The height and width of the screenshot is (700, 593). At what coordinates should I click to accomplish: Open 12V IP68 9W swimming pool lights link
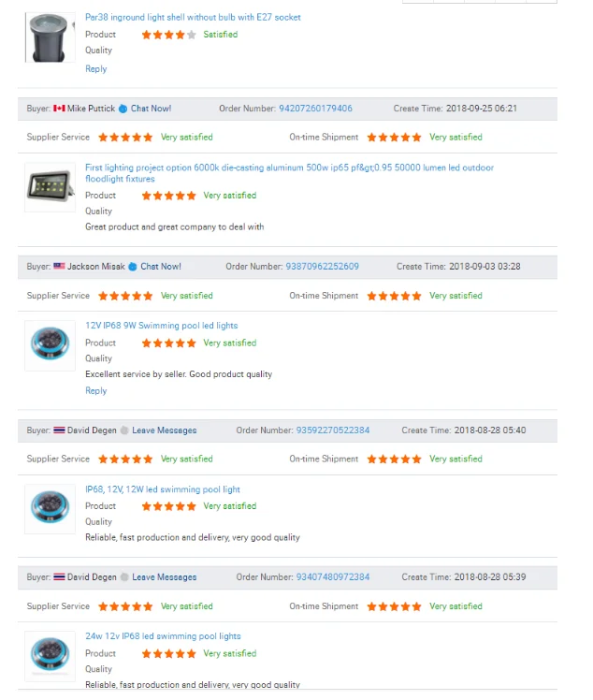pyautogui.click(x=161, y=326)
